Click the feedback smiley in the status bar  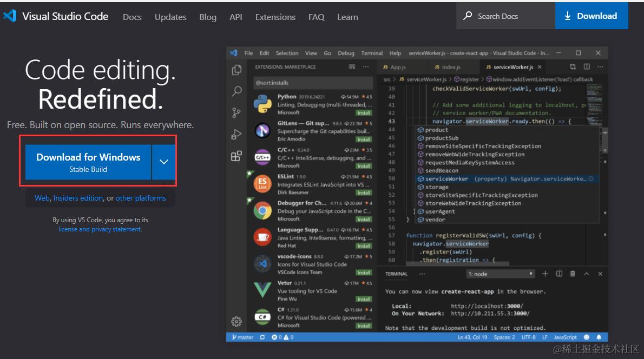pyautogui.click(x=587, y=337)
